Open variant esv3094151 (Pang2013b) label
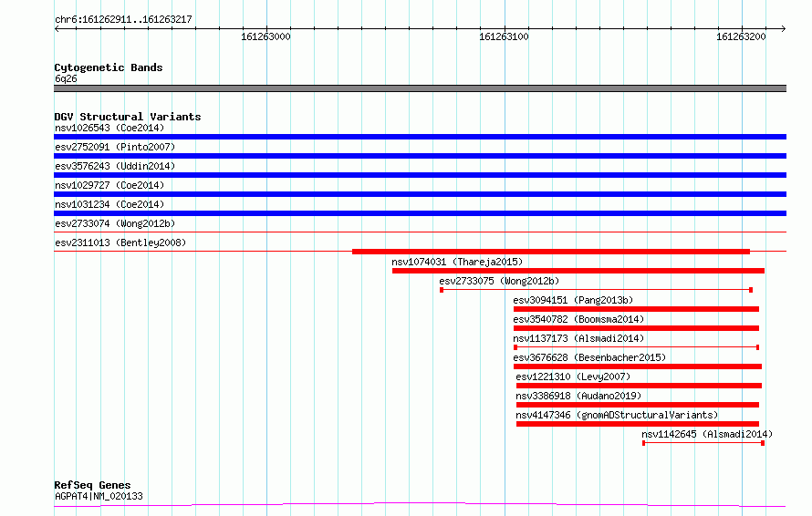 tap(573, 300)
